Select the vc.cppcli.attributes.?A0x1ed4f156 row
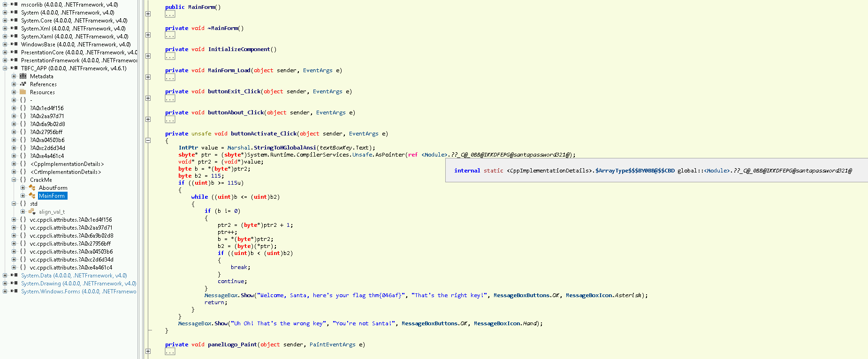 tap(70, 220)
